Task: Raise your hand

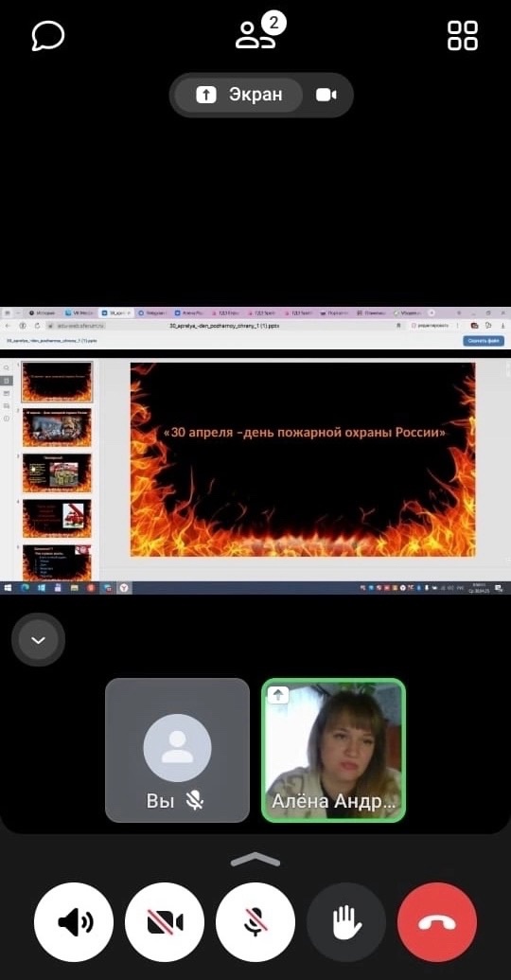Action: coord(346,922)
